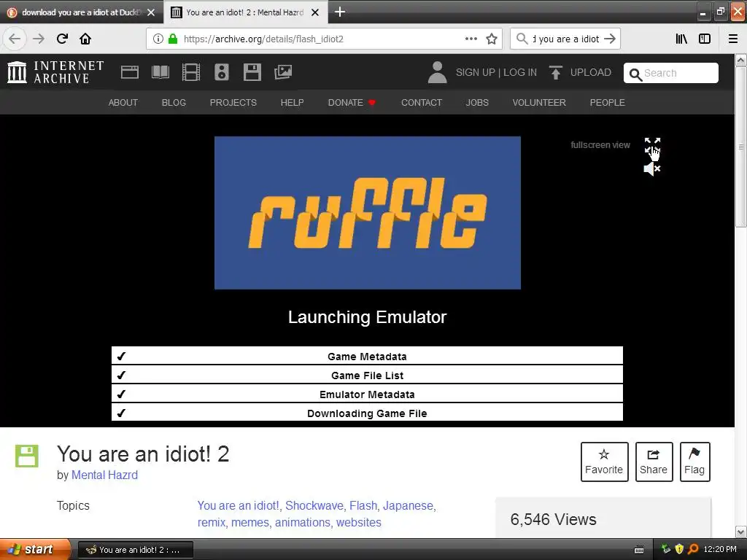The image size is (747, 560).
Task: Open the remix topic link
Action: pyautogui.click(x=211, y=522)
